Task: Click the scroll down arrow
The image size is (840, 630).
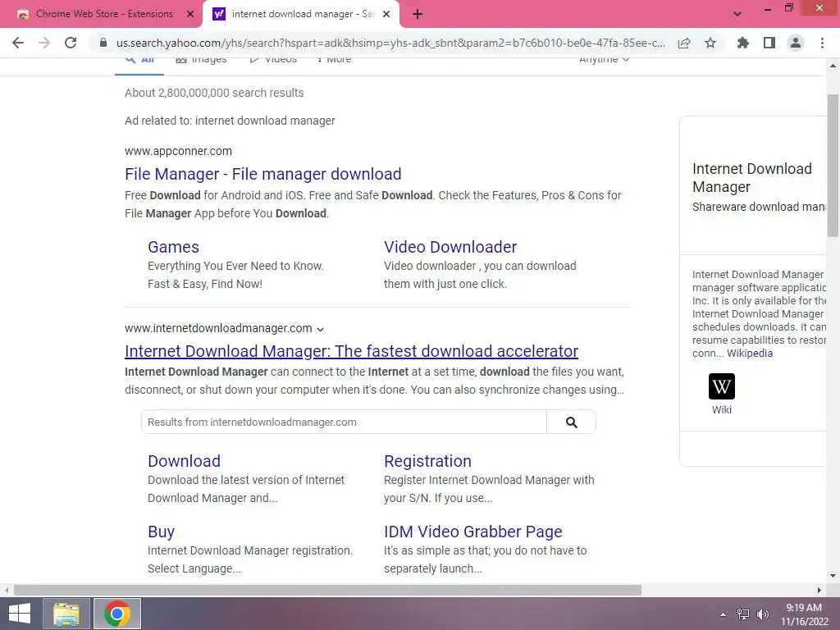Action: [x=833, y=576]
